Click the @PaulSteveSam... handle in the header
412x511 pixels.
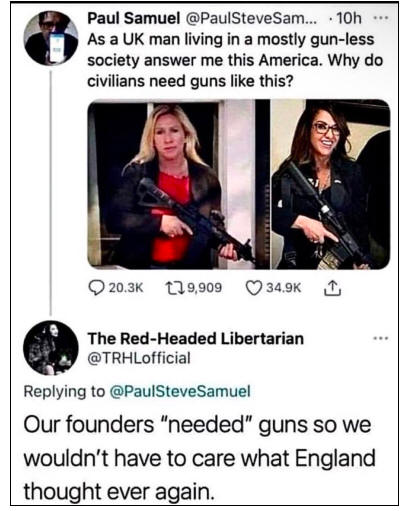point(248,18)
